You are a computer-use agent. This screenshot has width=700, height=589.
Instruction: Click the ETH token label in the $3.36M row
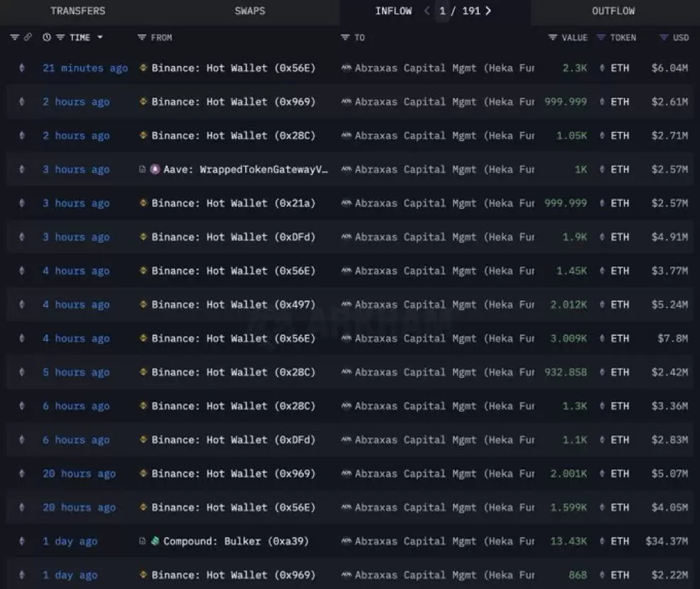click(620, 406)
